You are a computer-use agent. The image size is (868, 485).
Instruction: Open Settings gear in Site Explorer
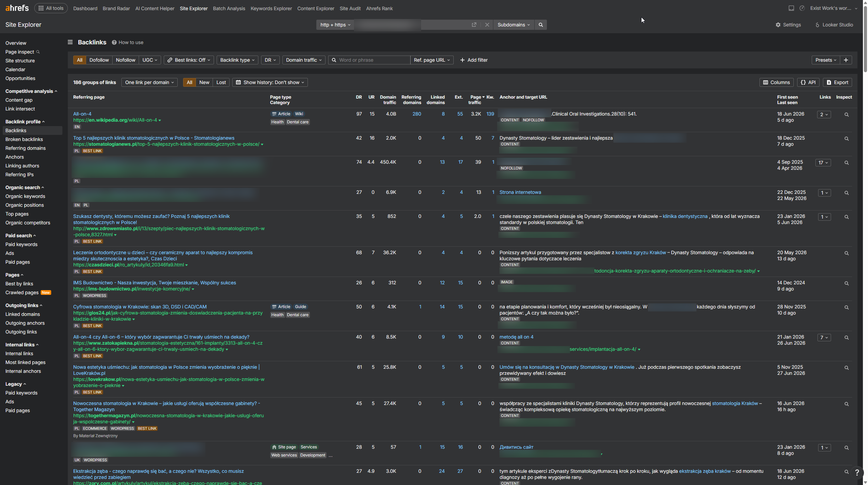[788, 25]
